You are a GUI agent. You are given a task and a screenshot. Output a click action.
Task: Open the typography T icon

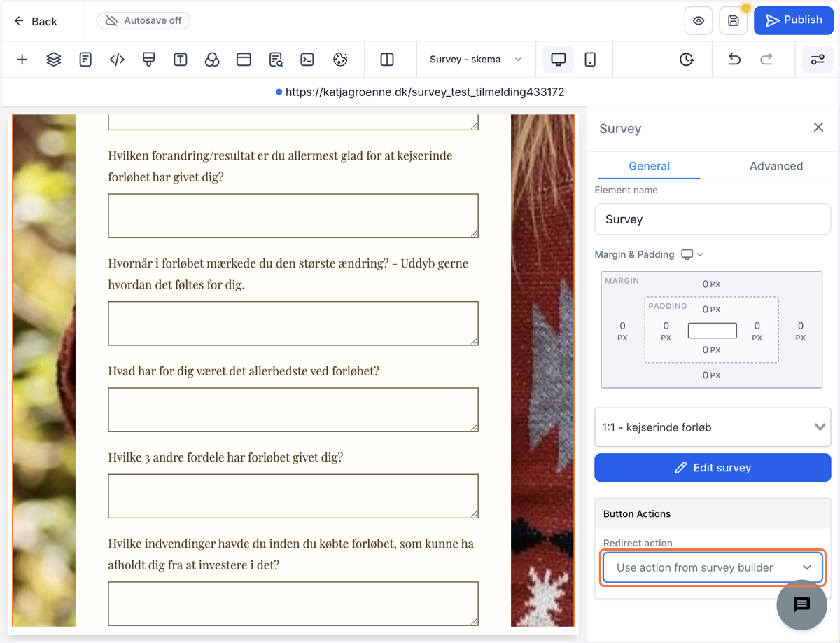(181, 60)
